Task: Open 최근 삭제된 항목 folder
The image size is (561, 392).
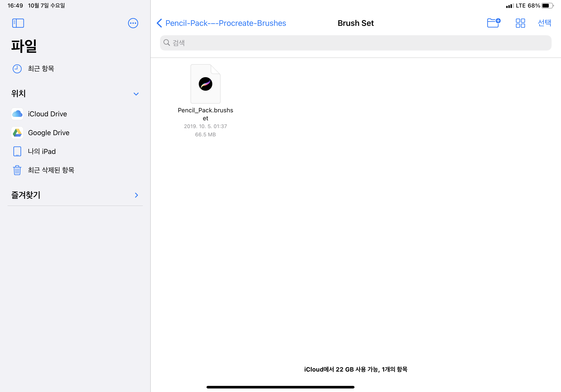Action: pos(75,170)
